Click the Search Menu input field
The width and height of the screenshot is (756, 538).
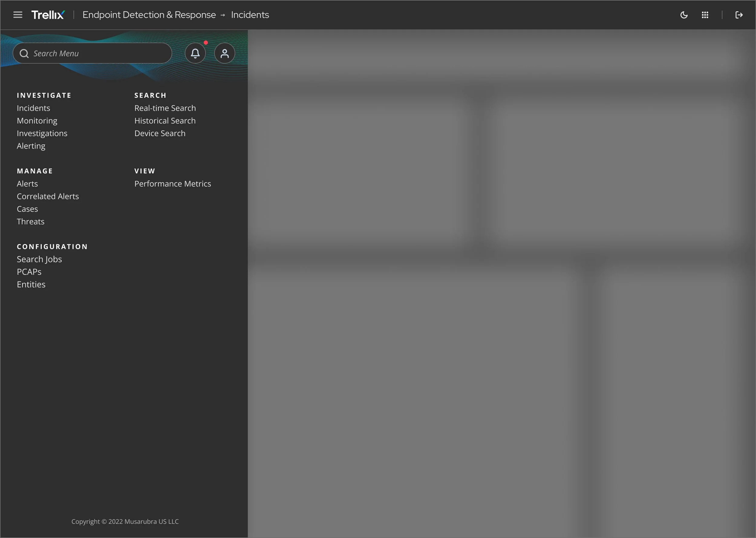point(93,53)
